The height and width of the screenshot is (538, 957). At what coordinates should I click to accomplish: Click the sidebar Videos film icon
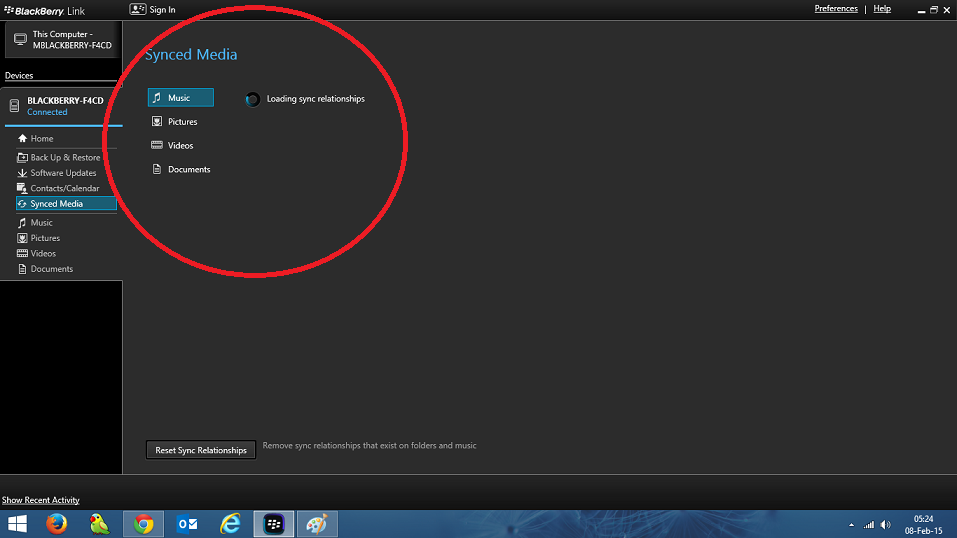pos(22,253)
